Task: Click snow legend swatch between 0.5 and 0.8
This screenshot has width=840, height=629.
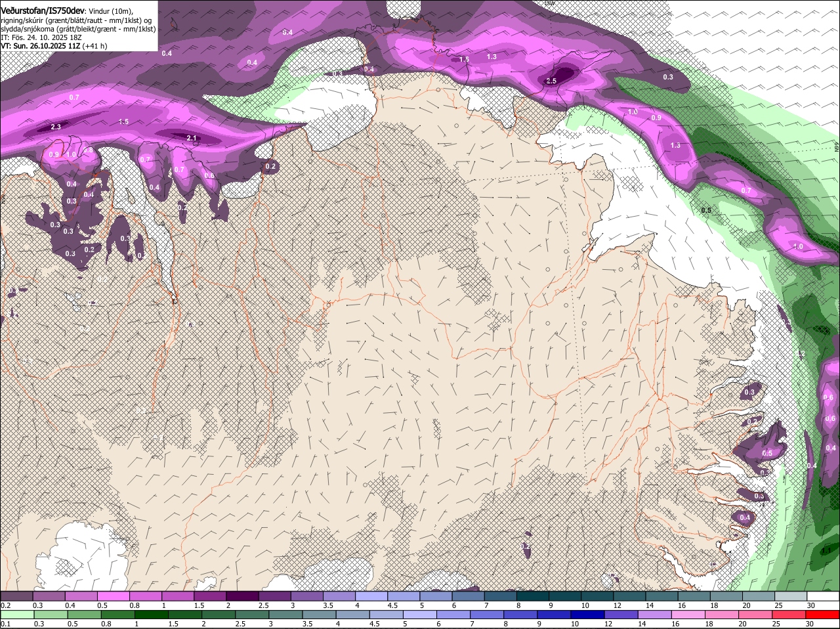Action: 114,596
